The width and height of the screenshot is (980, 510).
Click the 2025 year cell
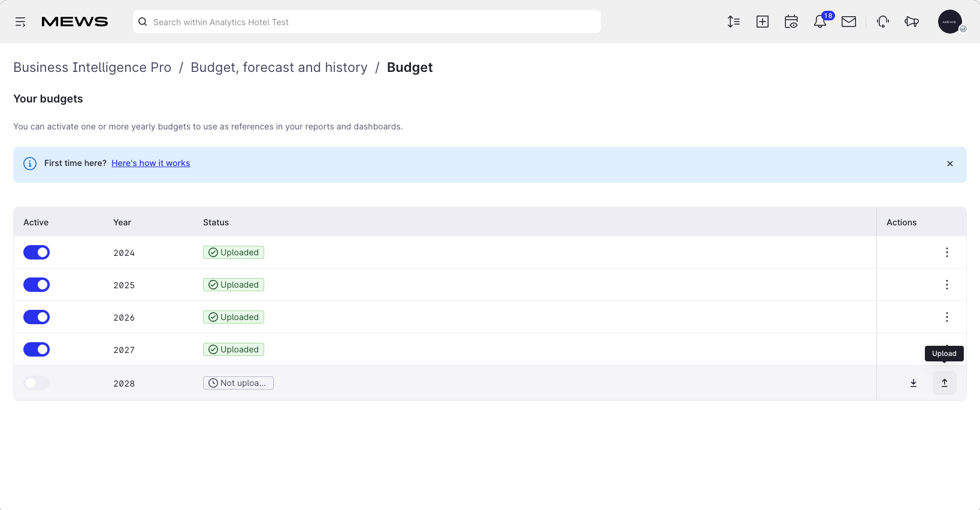(x=124, y=285)
